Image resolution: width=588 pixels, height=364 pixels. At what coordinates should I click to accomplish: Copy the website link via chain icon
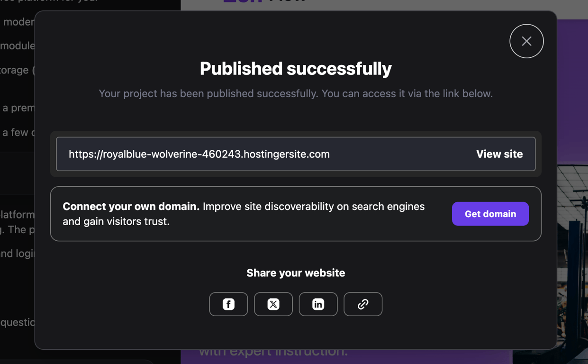(363, 304)
